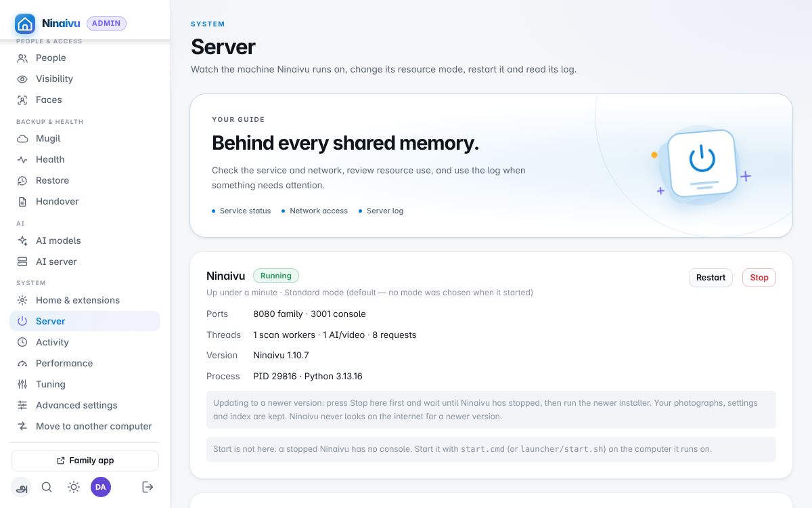Restart the Ninaivu server

click(710, 278)
